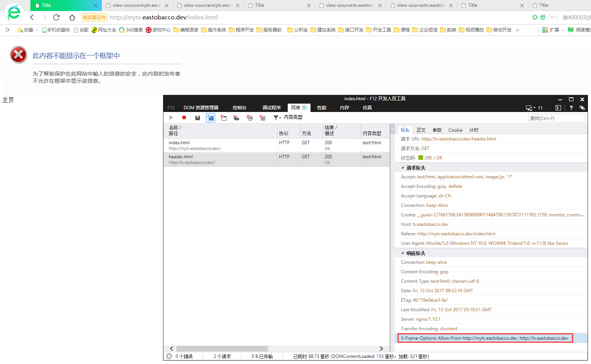Click the horizontal scrollbar in request list
This screenshot has width=591, height=364.
point(222,348)
